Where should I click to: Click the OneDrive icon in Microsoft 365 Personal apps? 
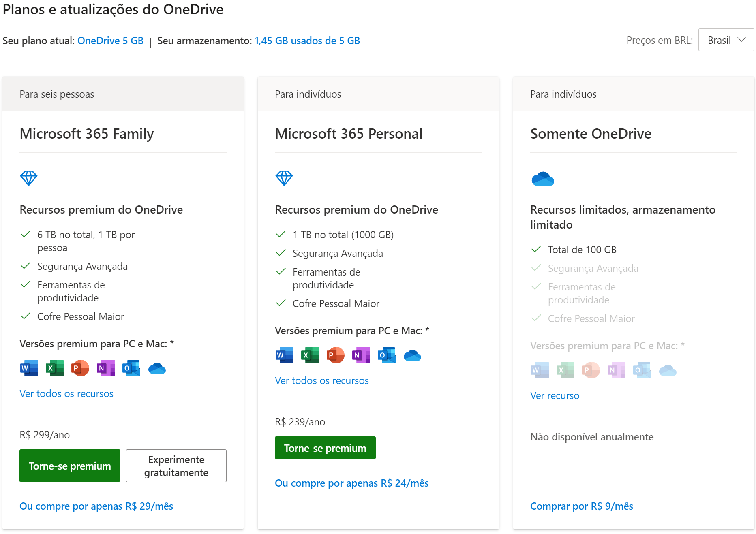(412, 355)
